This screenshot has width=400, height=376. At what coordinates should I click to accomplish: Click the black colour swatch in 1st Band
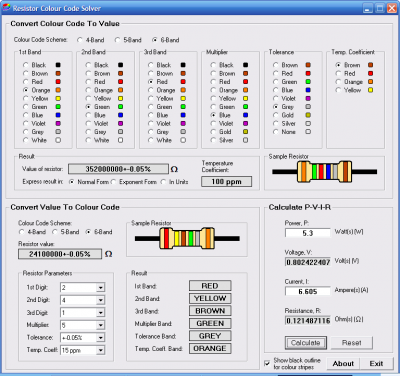pyautogui.click(x=58, y=65)
